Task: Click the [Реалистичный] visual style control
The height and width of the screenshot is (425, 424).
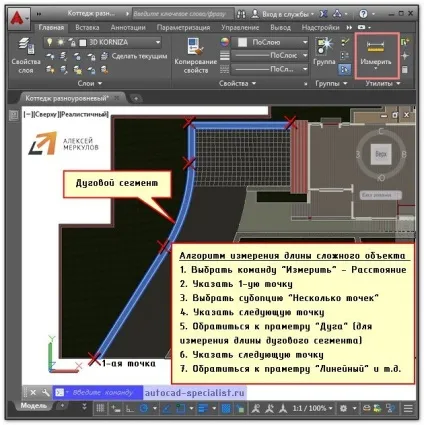Action: [x=84, y=115]
